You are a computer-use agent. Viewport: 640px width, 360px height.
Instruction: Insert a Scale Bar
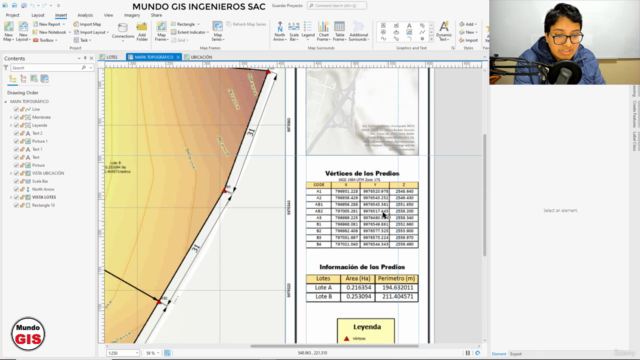(x=294, y=31)
